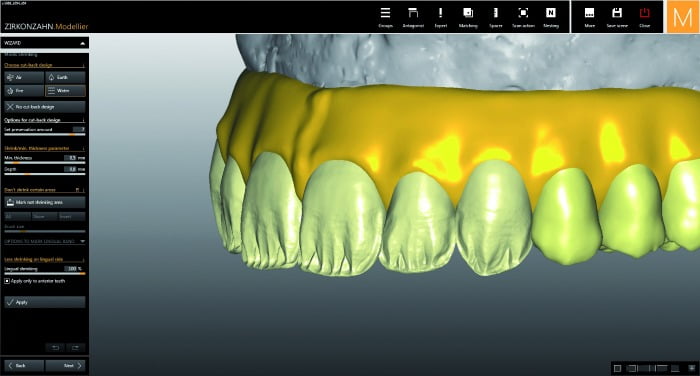The width and height of the screenshot is (700, 376).
Task: Click the Depth value field
Action: 70,169
